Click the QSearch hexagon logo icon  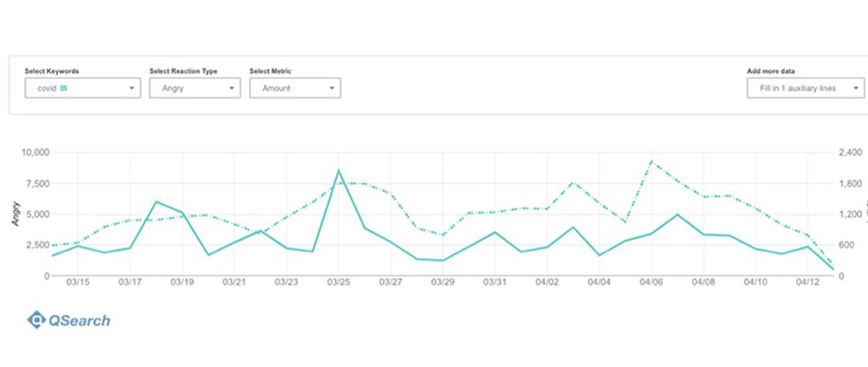point(36,320)
